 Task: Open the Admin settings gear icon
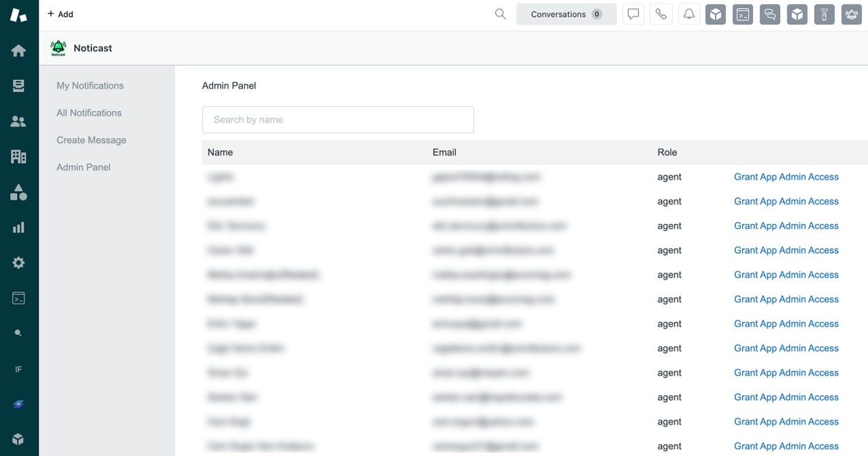tap(18, 263)
